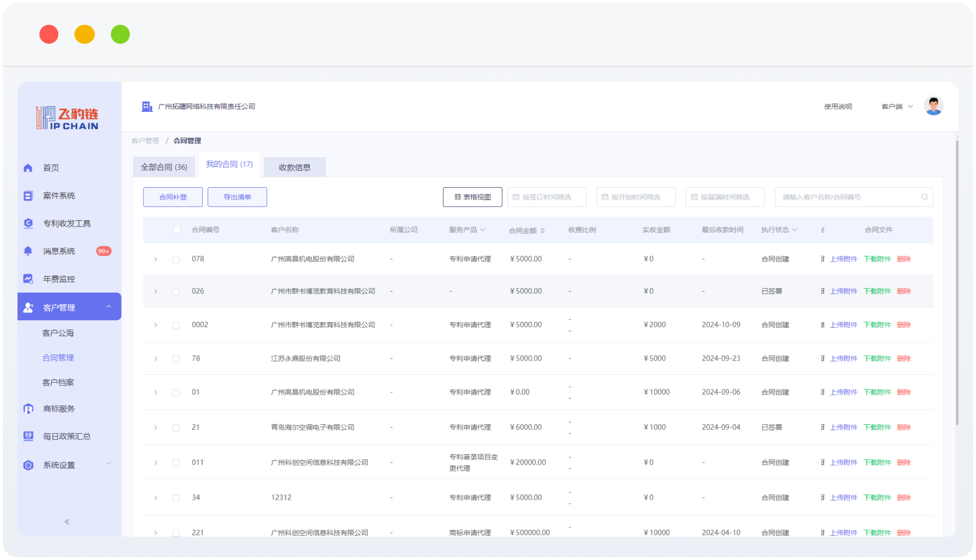Screen dimensions: 976x560
Task: Open the execution status (执行状态) column filter dropdown
Action: pos(795,229)
